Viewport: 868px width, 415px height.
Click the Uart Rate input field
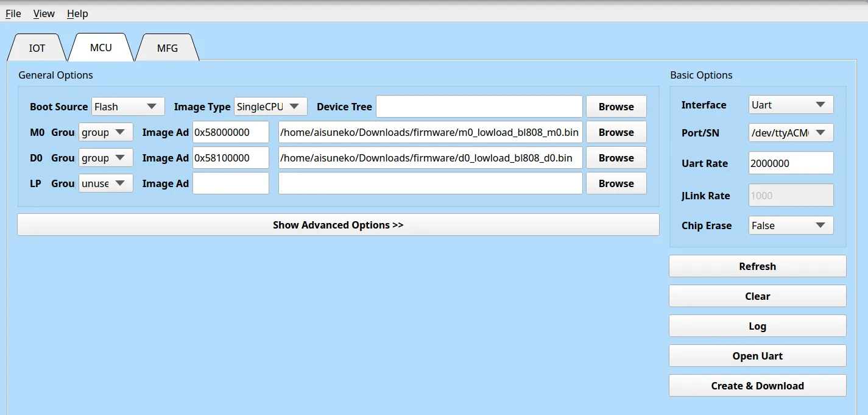coord(790,163)
